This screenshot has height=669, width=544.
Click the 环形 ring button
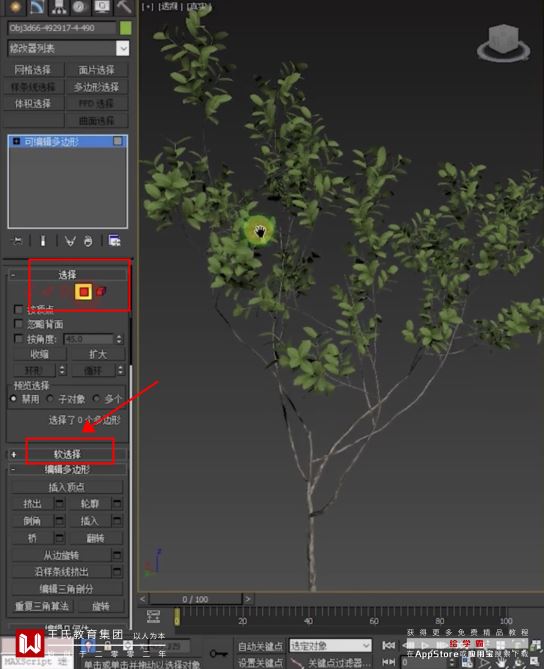(x=34, y=370)
